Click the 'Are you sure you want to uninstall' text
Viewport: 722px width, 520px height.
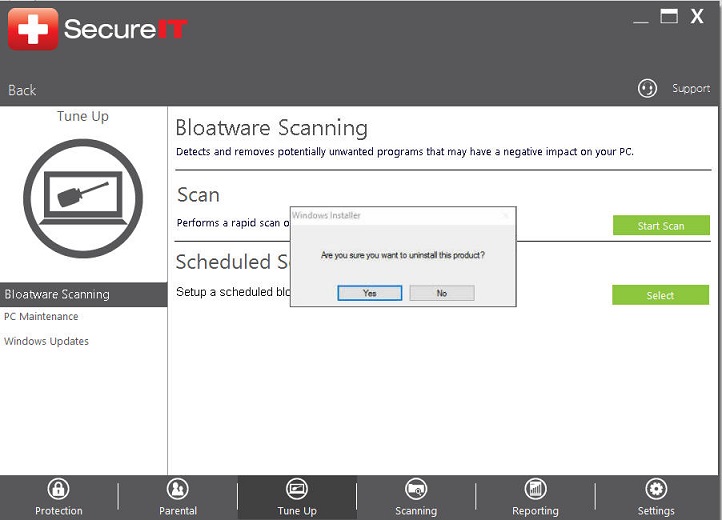[403, 255]
